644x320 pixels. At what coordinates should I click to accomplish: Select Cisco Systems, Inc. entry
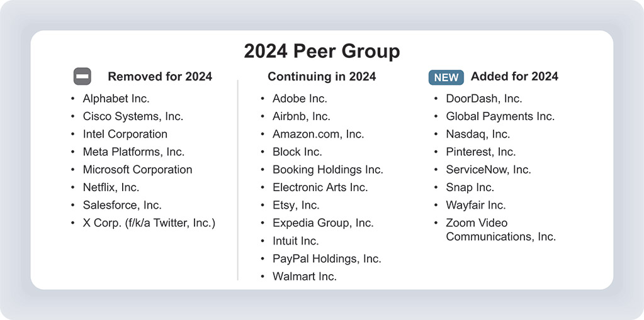133,116
